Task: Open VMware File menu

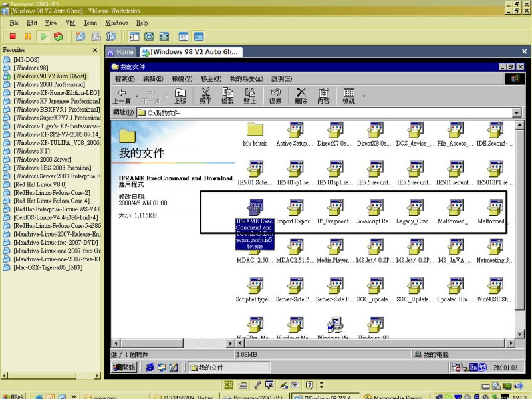Action: tap(14, 23)
